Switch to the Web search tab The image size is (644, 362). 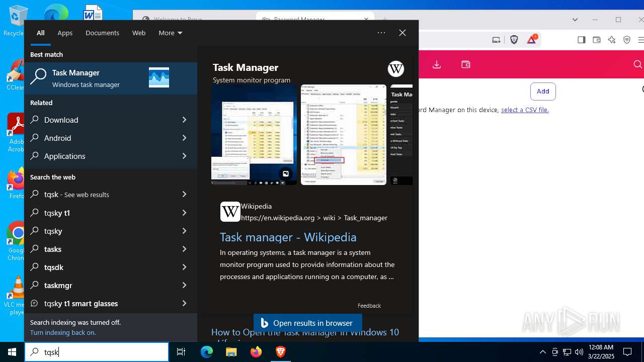(x=139, y=33)
